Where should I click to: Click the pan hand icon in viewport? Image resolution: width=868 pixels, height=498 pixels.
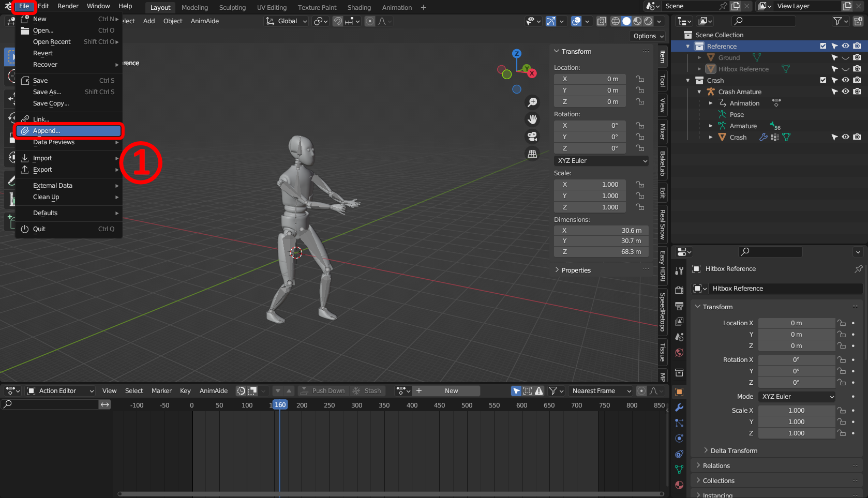[532, 119]
